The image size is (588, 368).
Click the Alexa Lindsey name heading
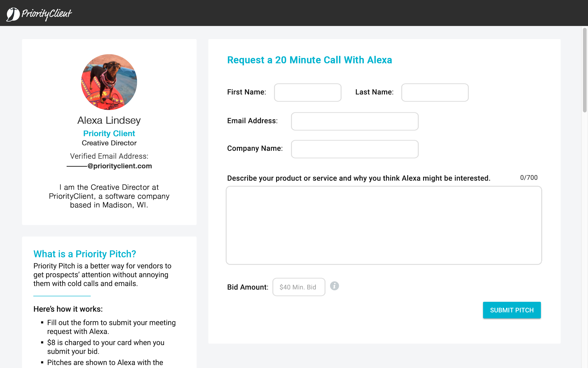coord(109,120)
